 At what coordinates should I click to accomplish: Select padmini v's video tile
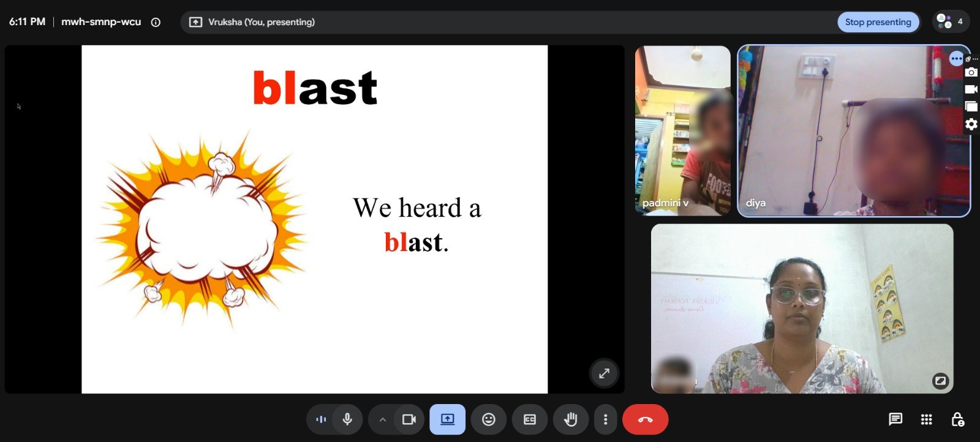click(x=683, y=130)
